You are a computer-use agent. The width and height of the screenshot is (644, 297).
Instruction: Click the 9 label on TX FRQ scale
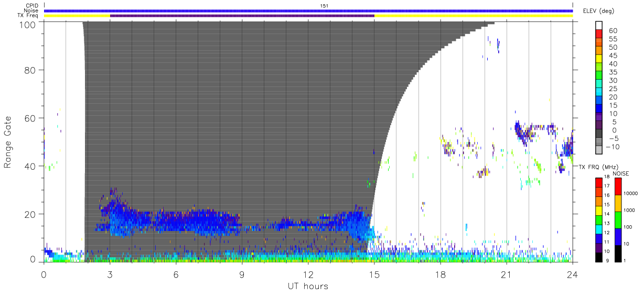[607, 260]
